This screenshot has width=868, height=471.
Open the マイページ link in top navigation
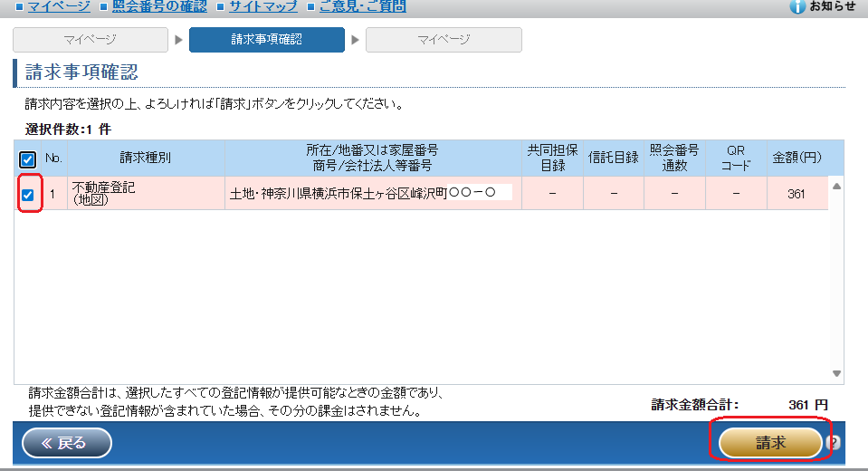coord(58,6)
